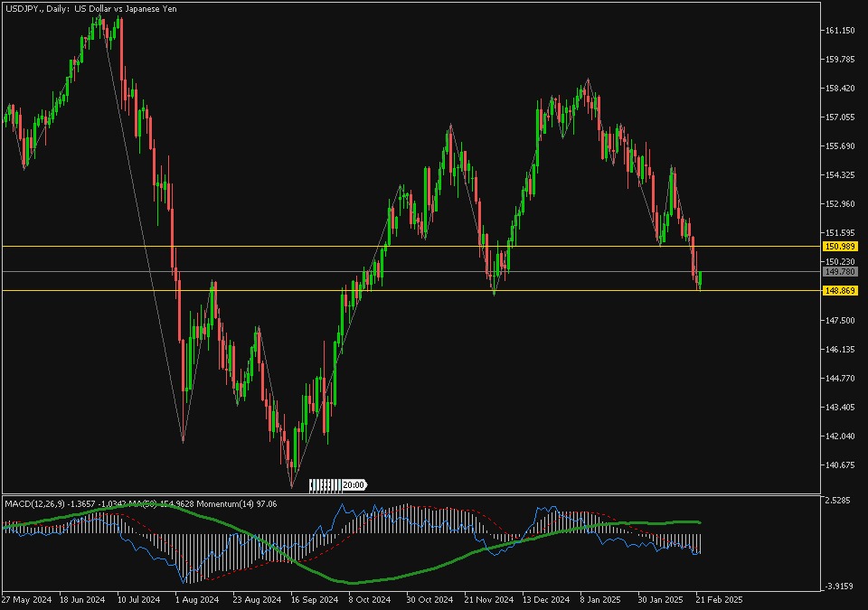The height and width of the screenshot is (610, 868).
Task: Click the 18 Jun 2024 date label
Action: coord(82,599)
